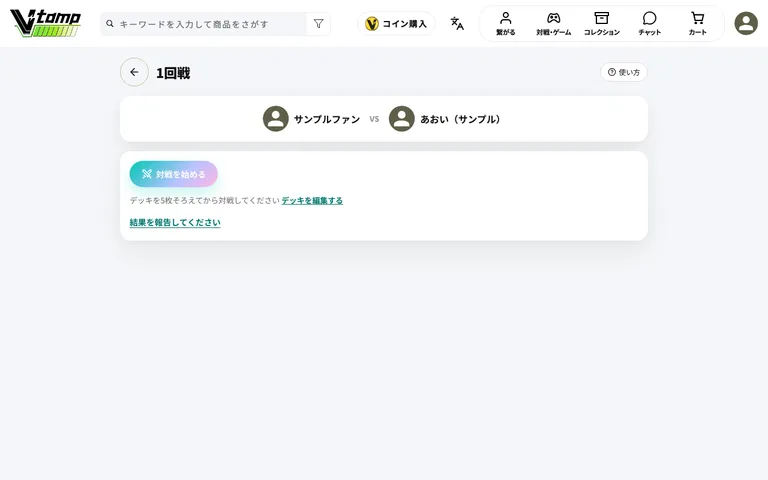
Task: Open the デッキを編集する link
Action: [312, 200]
